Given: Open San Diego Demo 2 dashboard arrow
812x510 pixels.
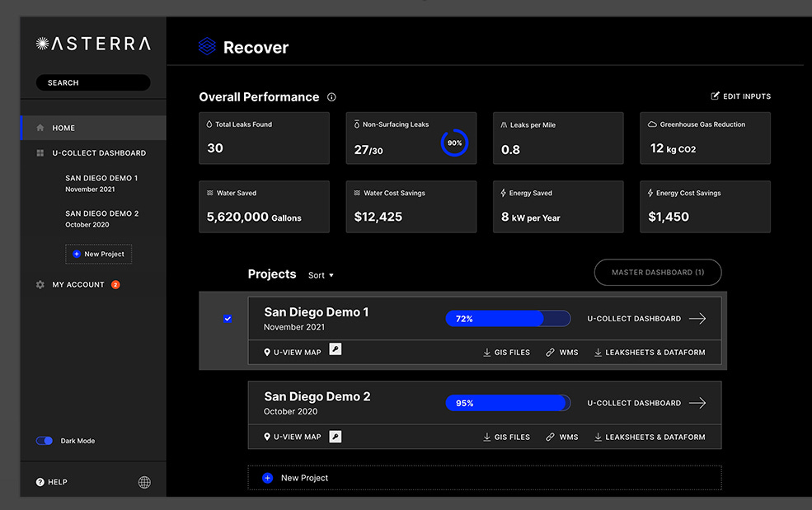Looking at the screenshot, I should tap(697, 403).
